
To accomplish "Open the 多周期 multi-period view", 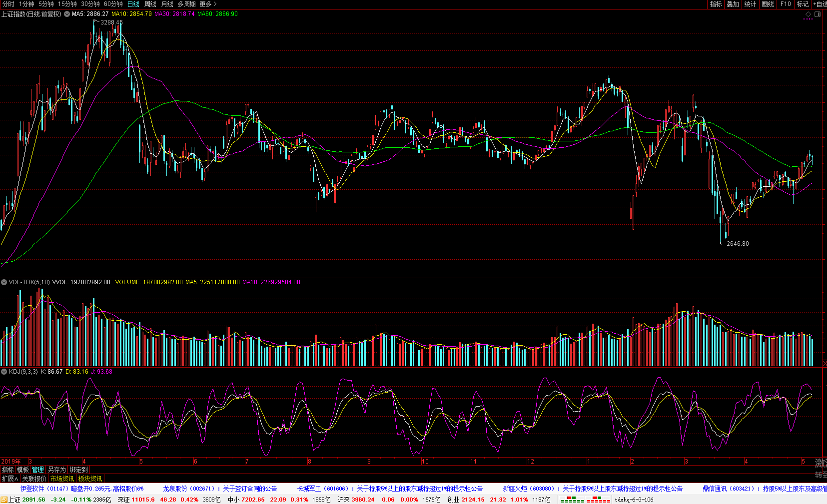I will tap(186, 4).
